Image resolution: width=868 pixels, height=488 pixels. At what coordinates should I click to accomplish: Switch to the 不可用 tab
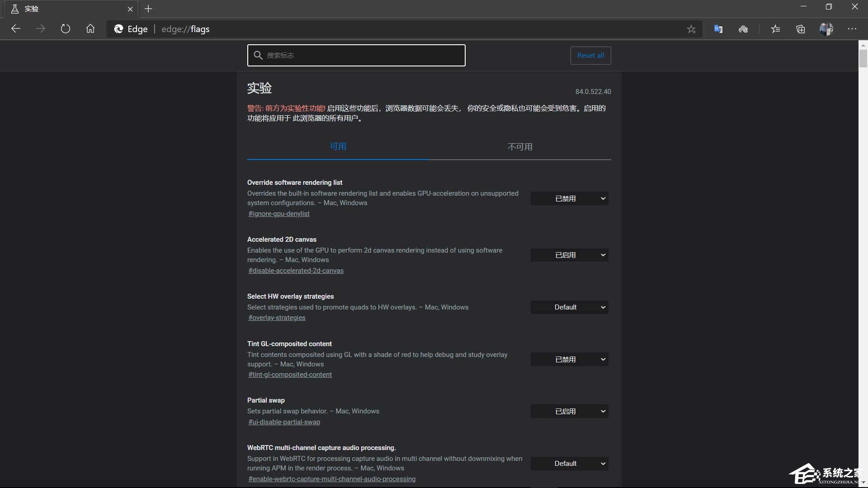click(x=520, y=146)
